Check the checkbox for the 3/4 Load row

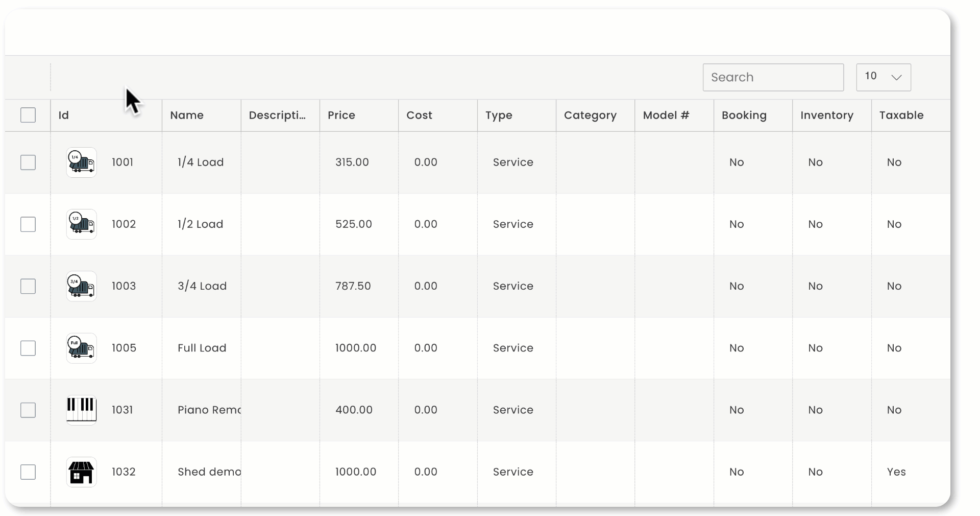click(28, 286)
